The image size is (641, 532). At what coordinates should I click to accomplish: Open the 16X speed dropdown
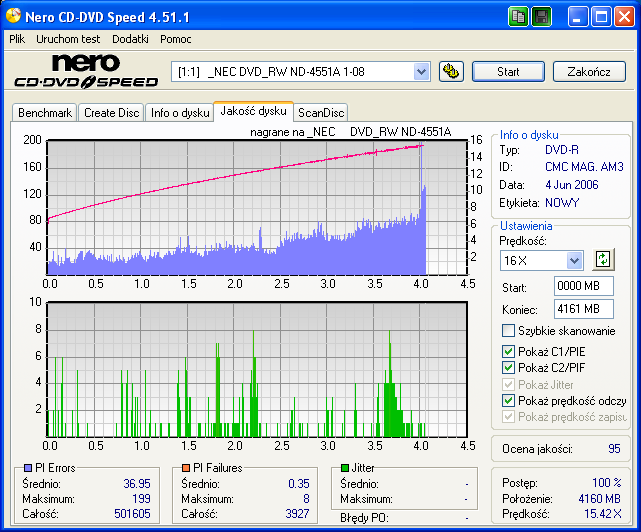tap(574, 260)
